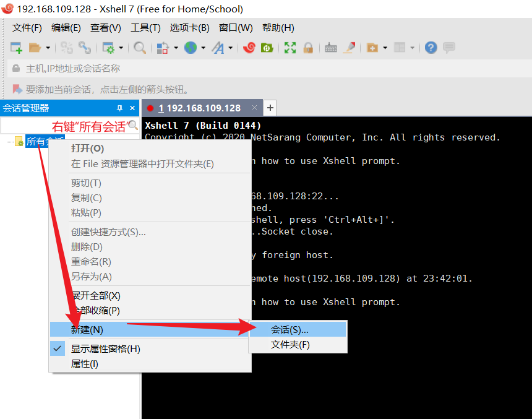This screenshot has width=532, height=419.
Task: Choose 在 File 资源管理器中打开文件夹(E)
Action: click(150, 164)
